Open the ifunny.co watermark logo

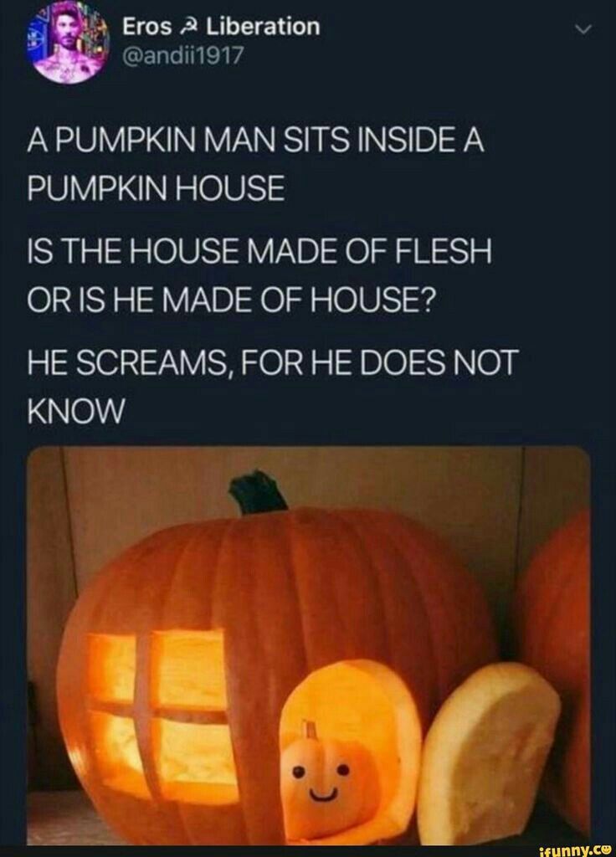pyautogui.click(x=575, y=850)
